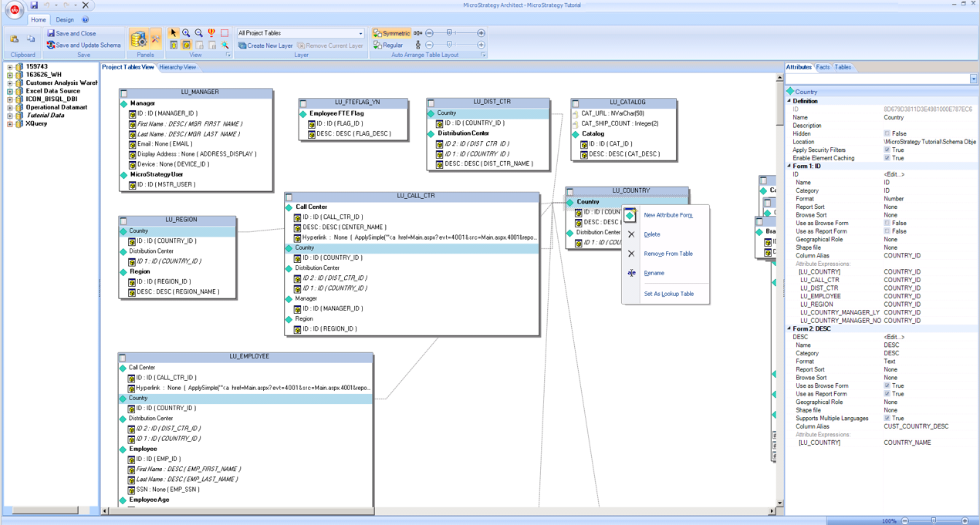
Task: Click the zoom in magnifier tool
Action: click(x=186, y=33)
